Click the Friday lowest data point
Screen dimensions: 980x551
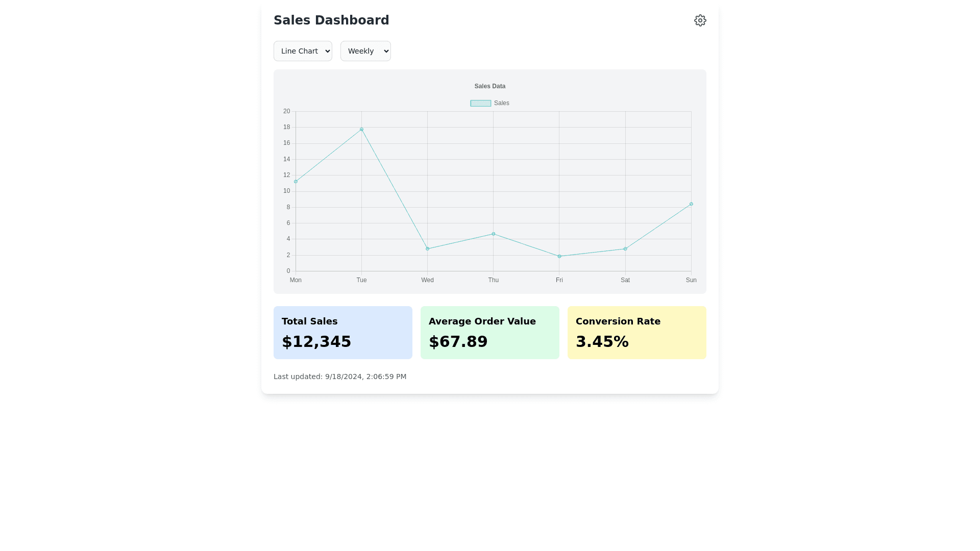[x=559, y=257]
